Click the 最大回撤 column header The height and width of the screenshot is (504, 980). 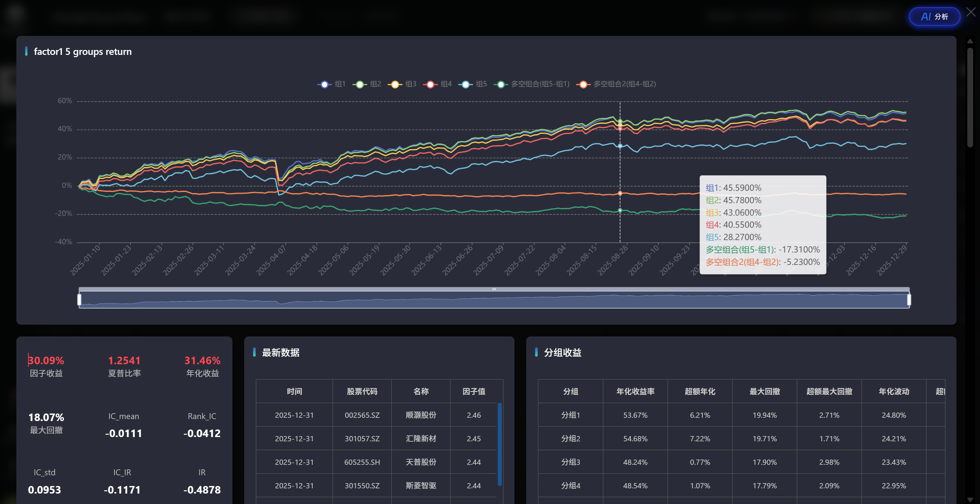click(x=764, y=391)
